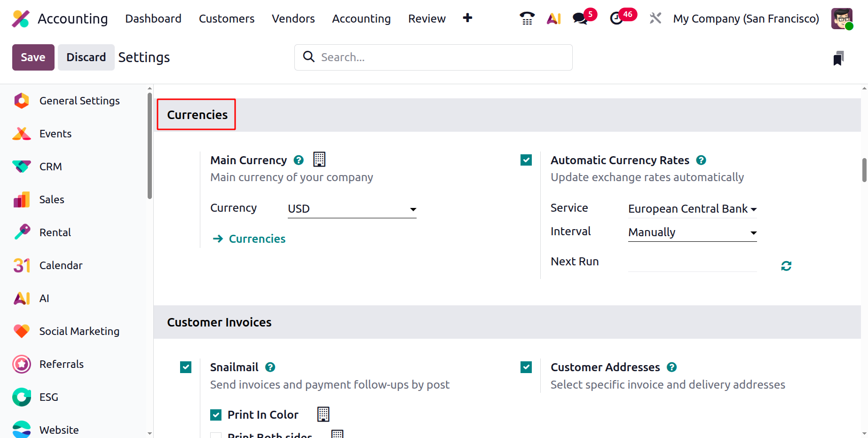This screenshot has width=868, height=438.
Task: Uncheck the Snailmail checkbox
Action: (186, 367)
